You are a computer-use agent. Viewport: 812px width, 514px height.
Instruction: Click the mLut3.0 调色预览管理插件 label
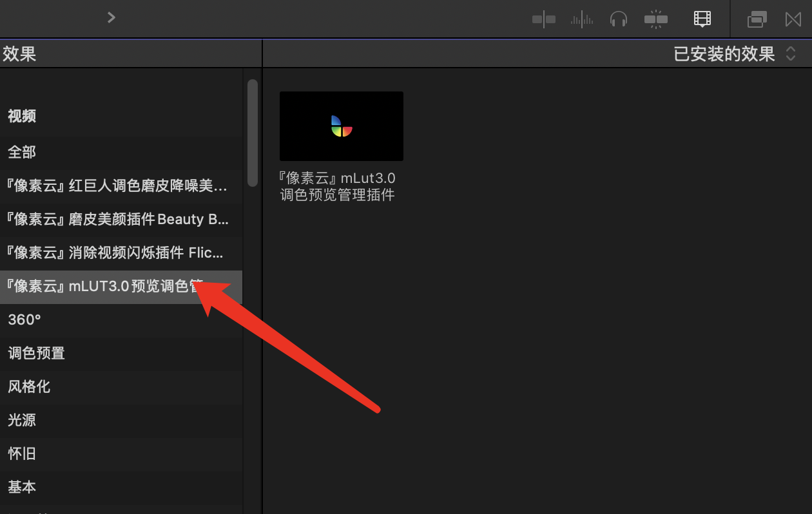point(337,187)
